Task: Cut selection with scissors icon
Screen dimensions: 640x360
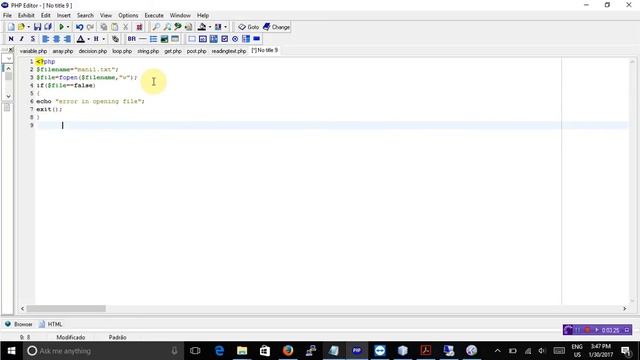Action: pos(126,27)
